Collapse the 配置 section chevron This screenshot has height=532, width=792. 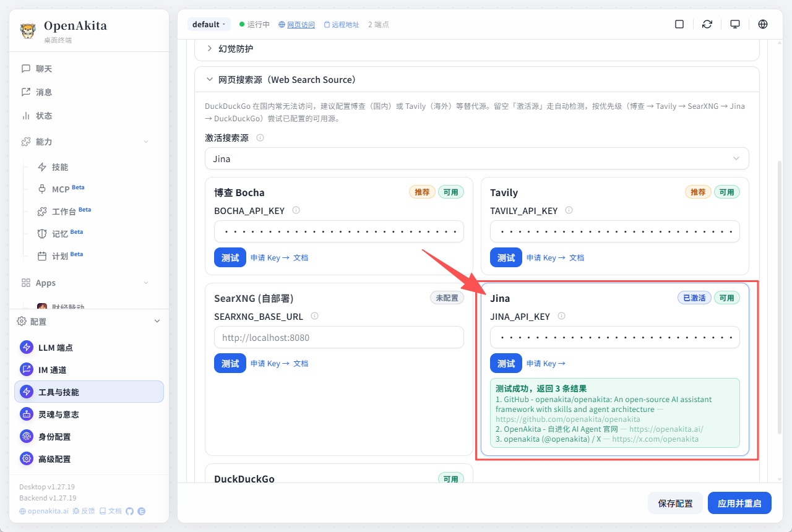[x=157, y=322]
